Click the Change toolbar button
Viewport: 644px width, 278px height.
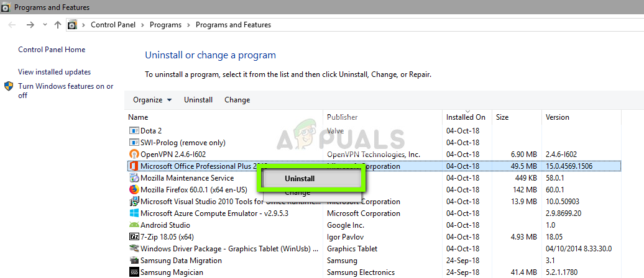(x=237, y=100)
